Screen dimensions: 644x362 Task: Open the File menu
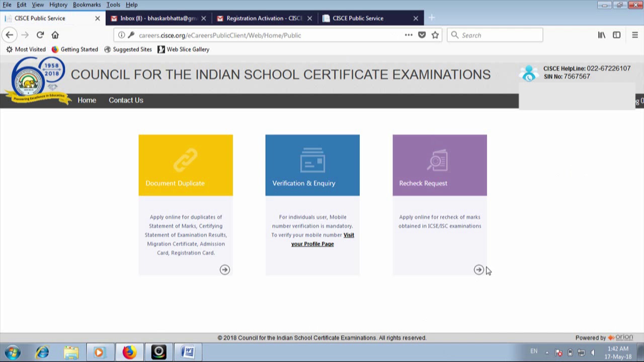pos(7,5)
